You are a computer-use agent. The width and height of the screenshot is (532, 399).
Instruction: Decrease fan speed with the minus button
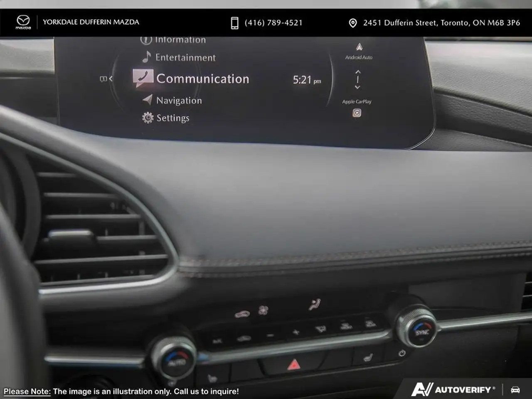click(270, 335)
